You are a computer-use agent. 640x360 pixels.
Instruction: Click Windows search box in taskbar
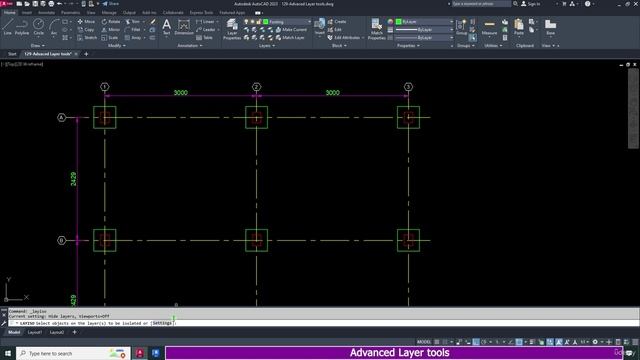[x=73, y=353]
